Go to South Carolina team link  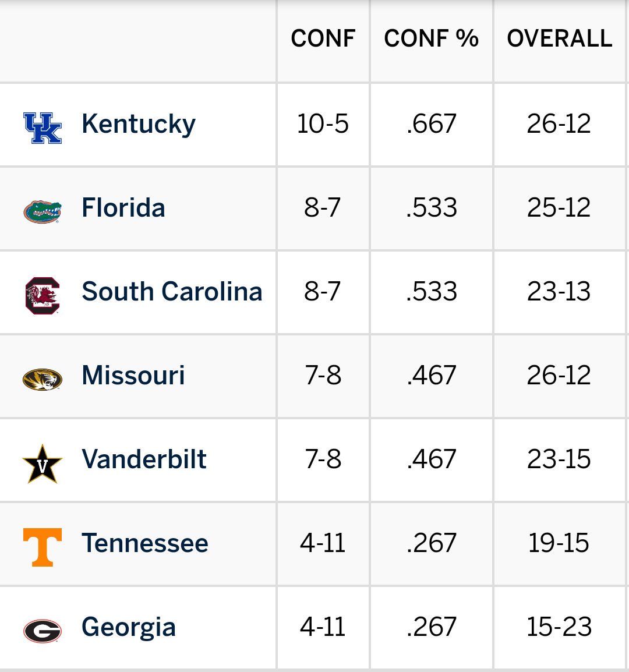click(x=172, y=292)
